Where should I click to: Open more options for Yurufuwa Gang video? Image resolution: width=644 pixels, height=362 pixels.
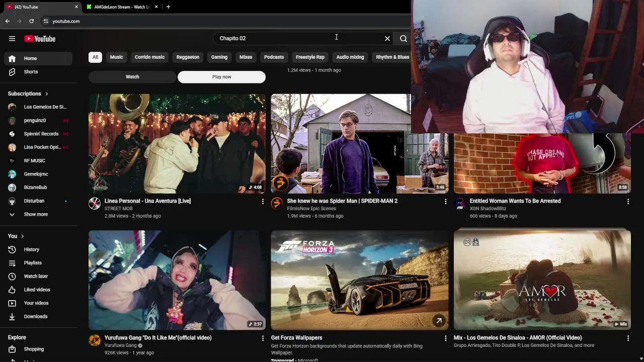(263, 338)
